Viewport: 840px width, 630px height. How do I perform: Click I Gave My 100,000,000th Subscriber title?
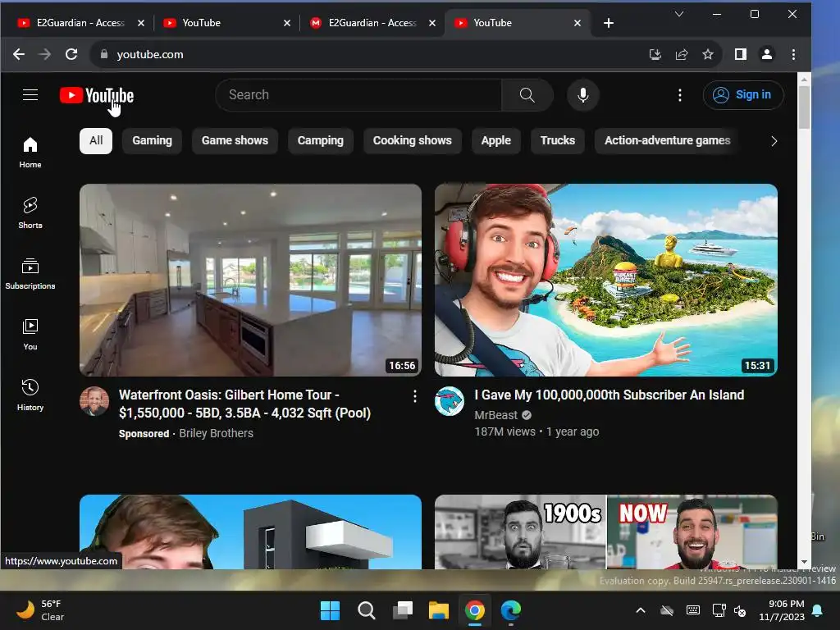[609, 395]
